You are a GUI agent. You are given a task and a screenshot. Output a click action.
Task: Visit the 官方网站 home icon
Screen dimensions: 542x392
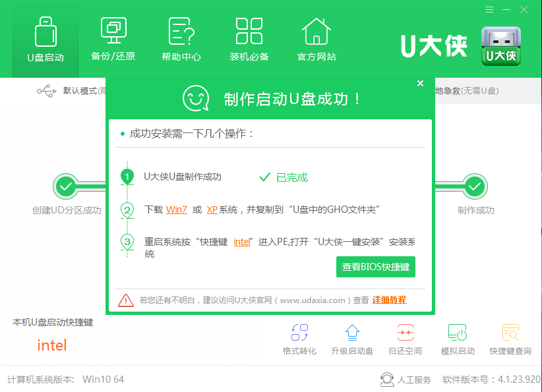[x=316, y=40]
